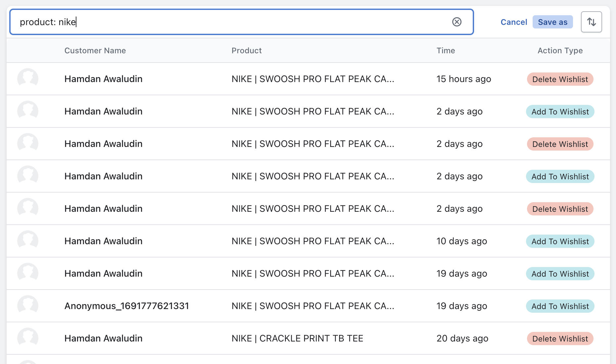The height and width of the screenshot is (364, 616).
Task: Open the NIKE | CRACKLE PRINT TB TEE product
Action: (297, 338)
